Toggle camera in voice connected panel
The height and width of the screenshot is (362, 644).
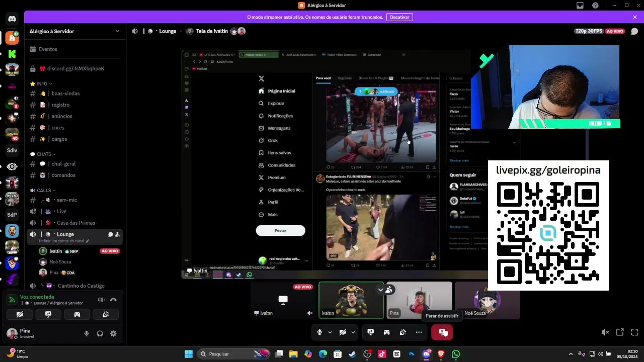20,314
